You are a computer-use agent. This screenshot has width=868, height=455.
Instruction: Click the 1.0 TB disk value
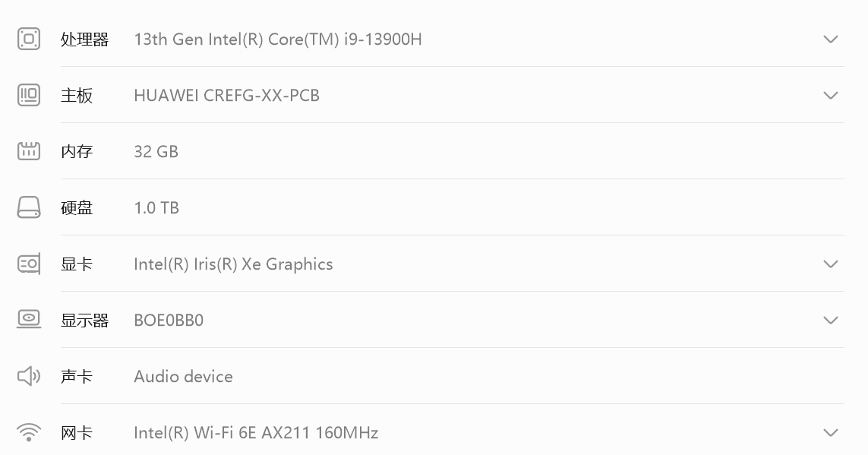(156, 207)
